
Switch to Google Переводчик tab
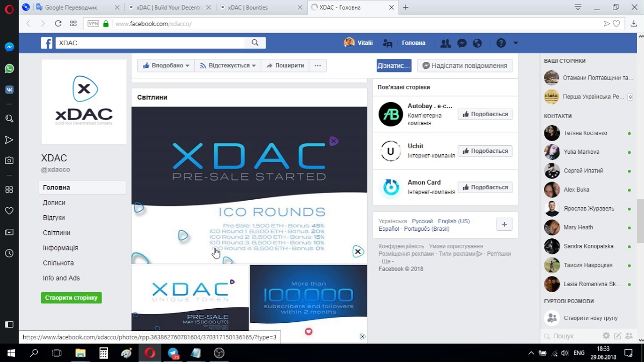click(78, 8)
